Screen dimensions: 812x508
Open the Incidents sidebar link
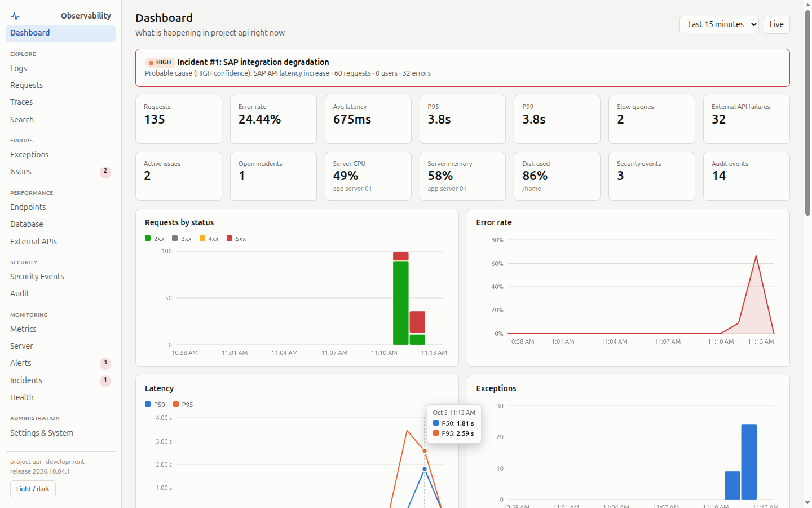(60, 380)
